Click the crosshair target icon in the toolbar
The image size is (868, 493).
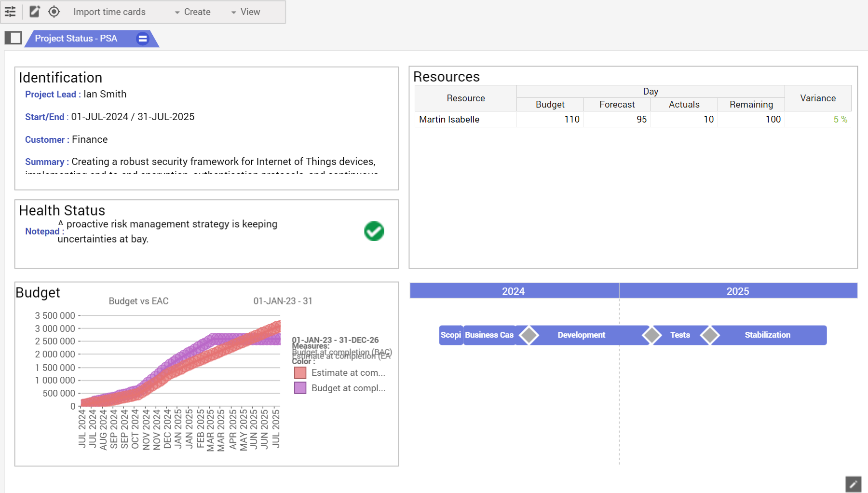point(54,12)
